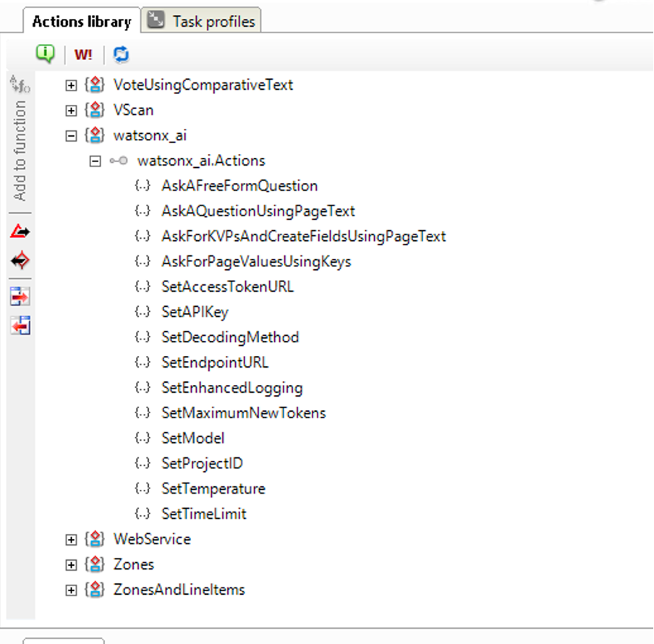Click the red diamond with arrow icon
Image resolution: width=654 pixels, height=644 pixels.
[20, 261]
